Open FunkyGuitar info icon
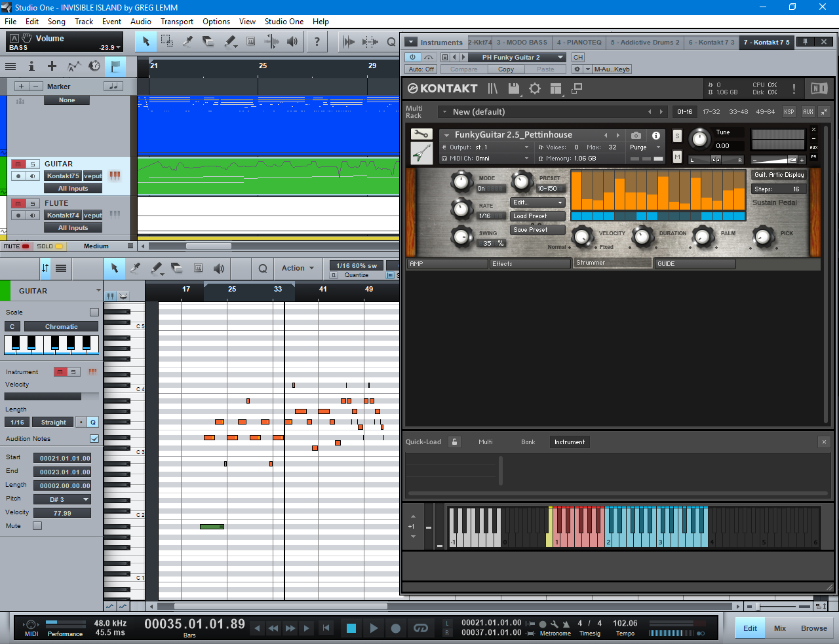The image size is (839, 644). pos(656,136)
